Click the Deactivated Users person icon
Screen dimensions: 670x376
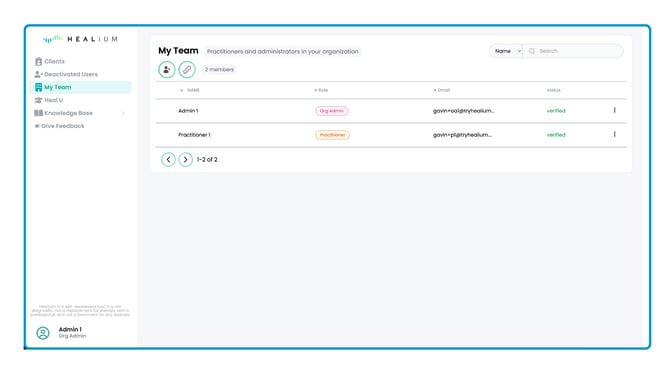point(38,74)
